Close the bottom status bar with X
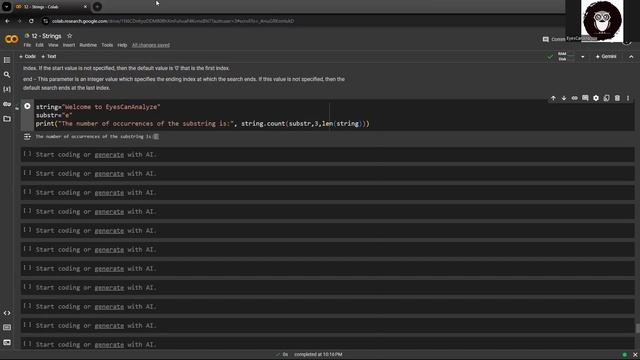Screen dimensions: 640x360 click(635, 355)
